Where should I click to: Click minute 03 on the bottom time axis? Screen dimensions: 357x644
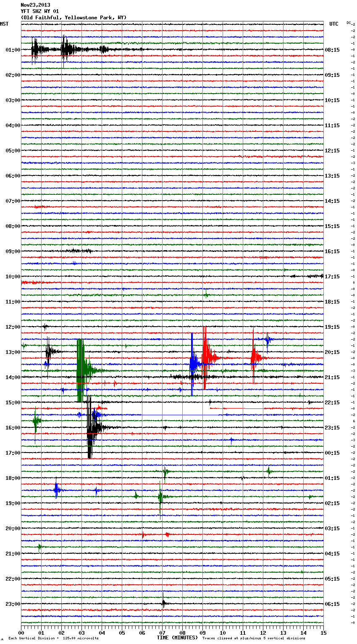click(x=82, y=632)
